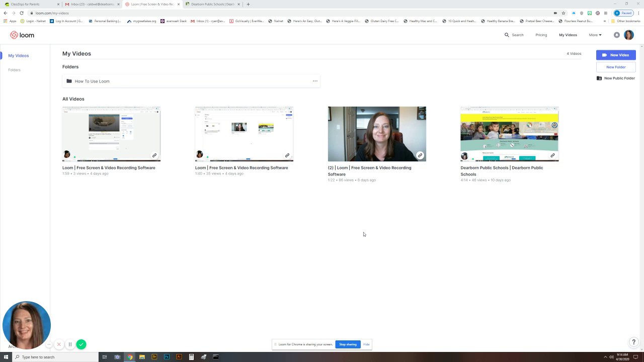
Task: Open the Apps shortcut in bookmarks bar
Action: [x=10, y=21]
